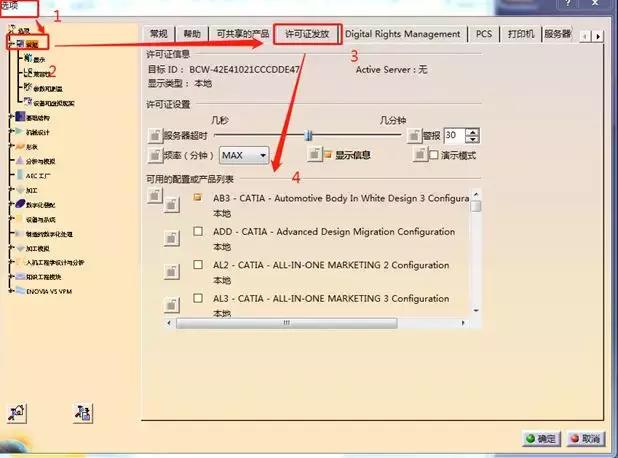
Task: Open the 可共享的产品 tab
Action: [x=241, y=34]
